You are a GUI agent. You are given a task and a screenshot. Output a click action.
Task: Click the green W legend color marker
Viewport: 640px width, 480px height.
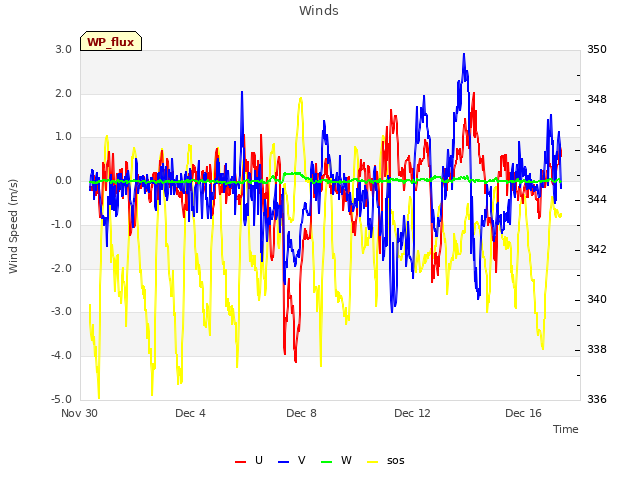pyautogui.click(x=327, y=462)
